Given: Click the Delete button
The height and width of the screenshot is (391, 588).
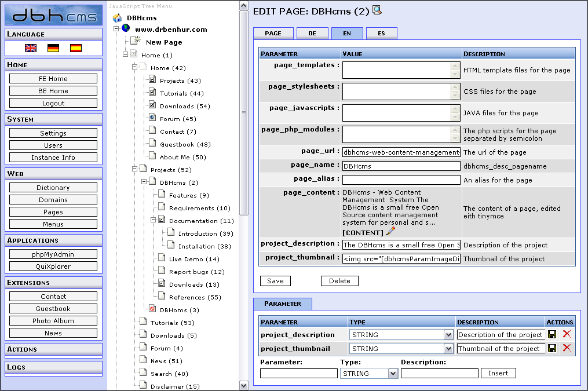Looking at the screenshot, I should click(339, 281).
